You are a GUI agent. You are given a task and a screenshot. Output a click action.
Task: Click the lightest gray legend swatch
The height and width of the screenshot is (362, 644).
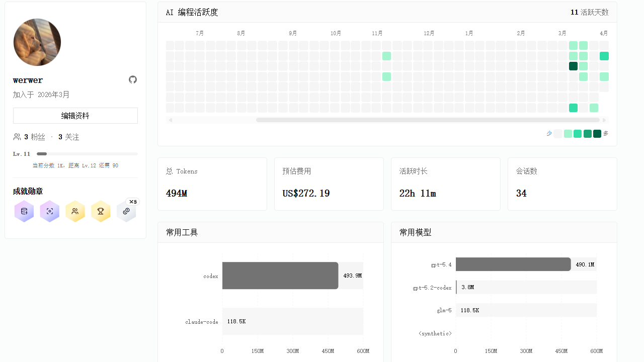click(x=558, y=134)
